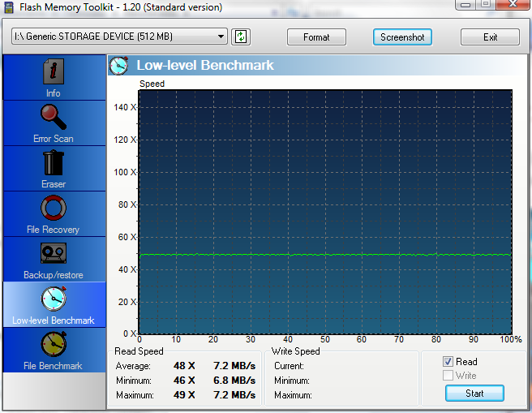This screenshot has width=532, height=413.
Task: Click the green speed line in graph
Action: tap(324, 255)
